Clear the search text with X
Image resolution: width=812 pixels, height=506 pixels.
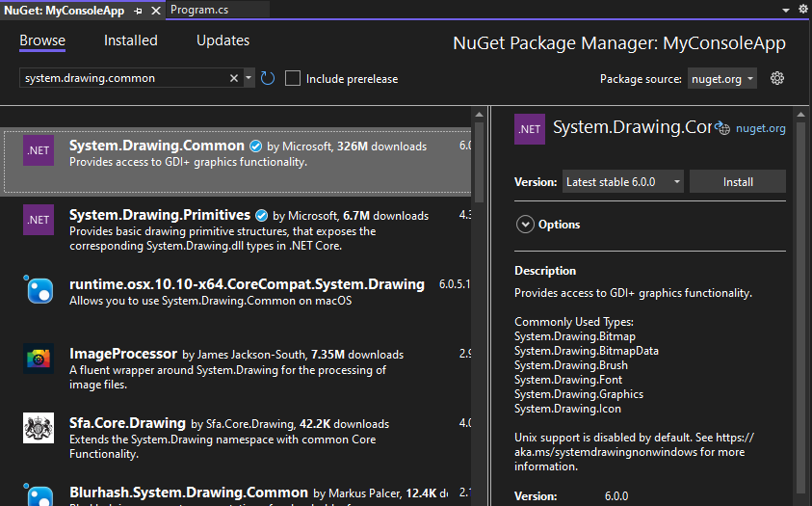[234, 78]
